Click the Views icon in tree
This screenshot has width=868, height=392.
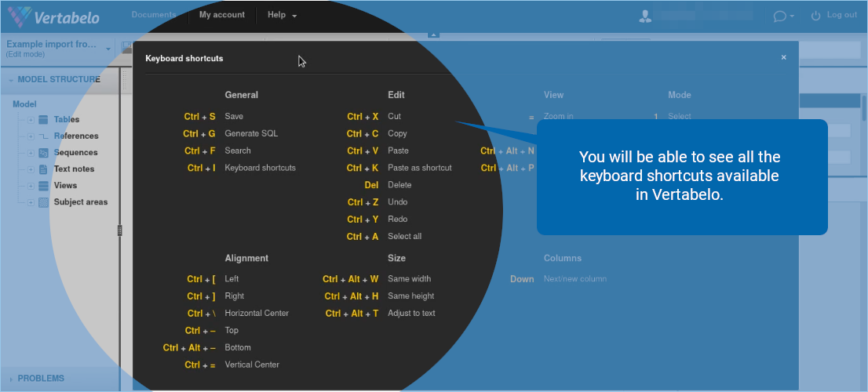[x=43, y=187]
